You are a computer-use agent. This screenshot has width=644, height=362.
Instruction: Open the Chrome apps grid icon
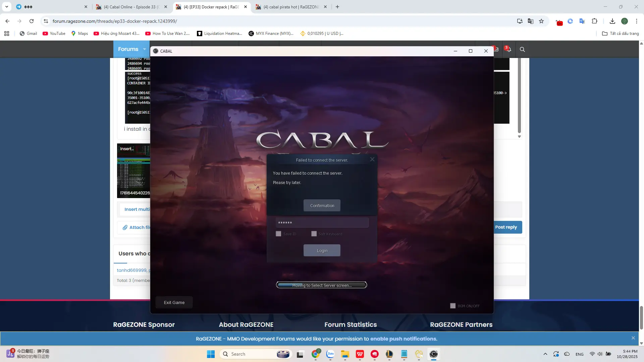click(7, 34)
